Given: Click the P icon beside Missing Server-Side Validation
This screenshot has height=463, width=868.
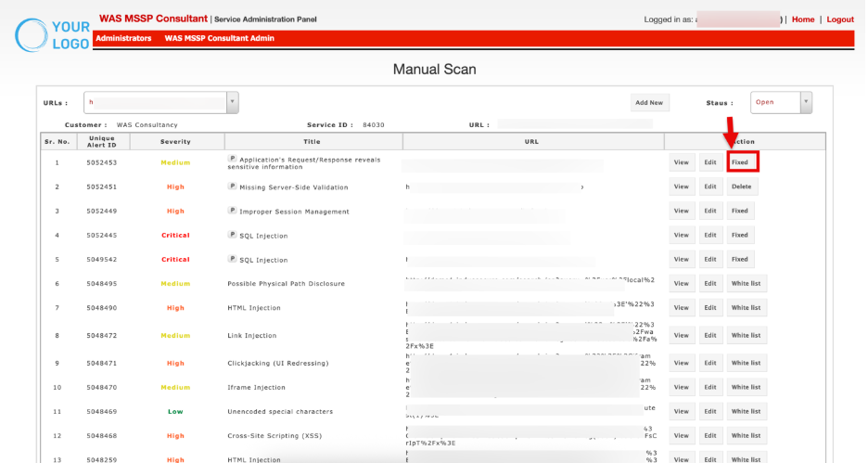Looking at the screenshot, I should click(x=233, y=186).
